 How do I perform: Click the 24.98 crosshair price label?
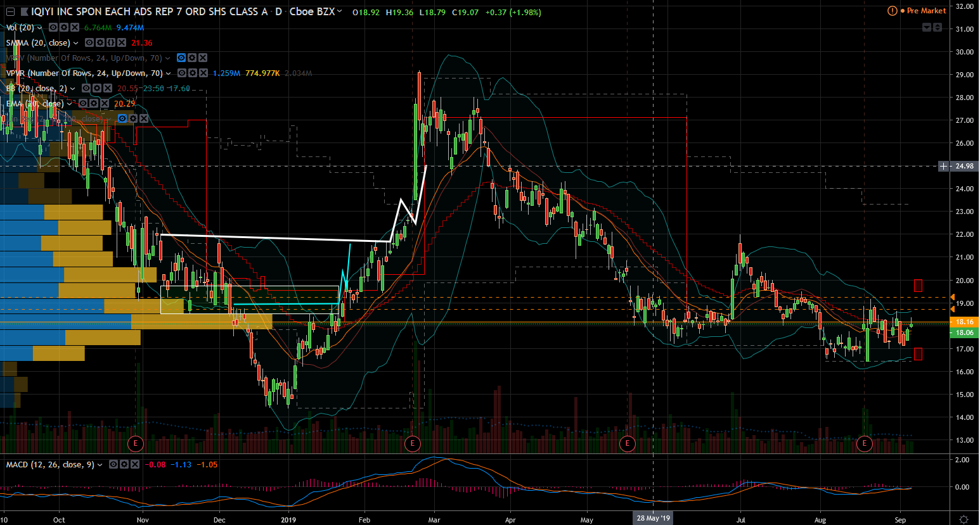(x=964, y=166)
